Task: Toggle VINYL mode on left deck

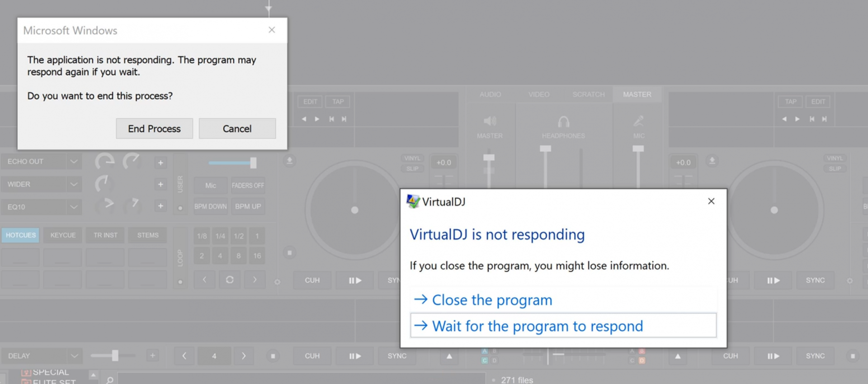Action: (x=412, y=158)
